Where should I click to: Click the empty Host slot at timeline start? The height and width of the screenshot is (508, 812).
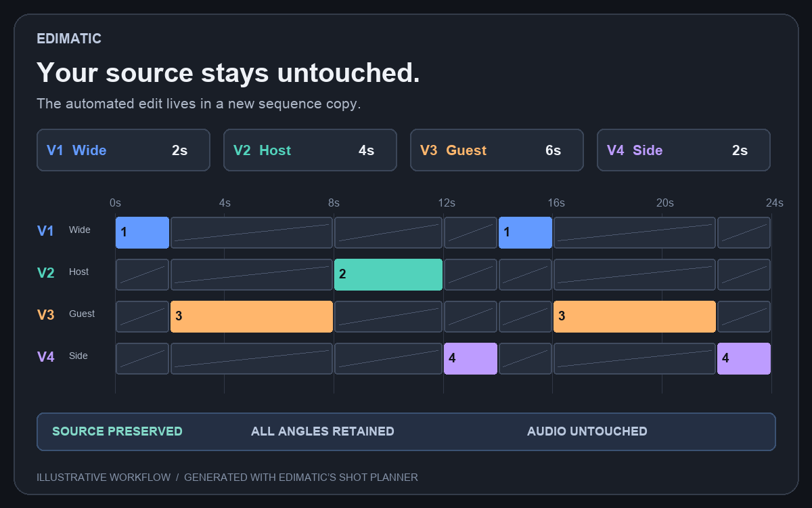tap(142, 275)
